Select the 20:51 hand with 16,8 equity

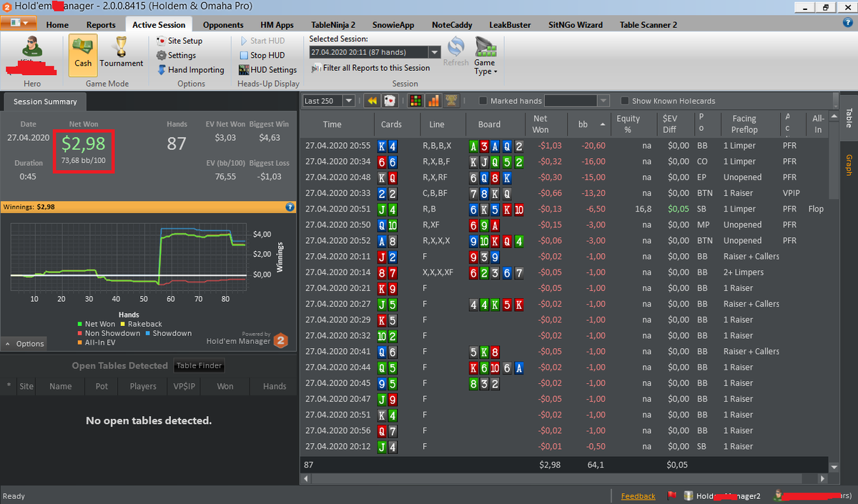[565, 209]
